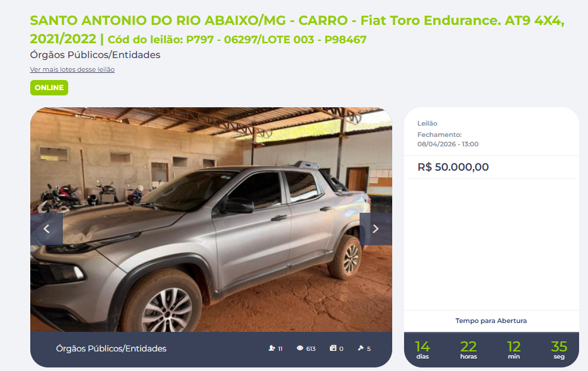
Task: Click the seconds countdown value
Action: pyautogui.click(x=559, y=350)
